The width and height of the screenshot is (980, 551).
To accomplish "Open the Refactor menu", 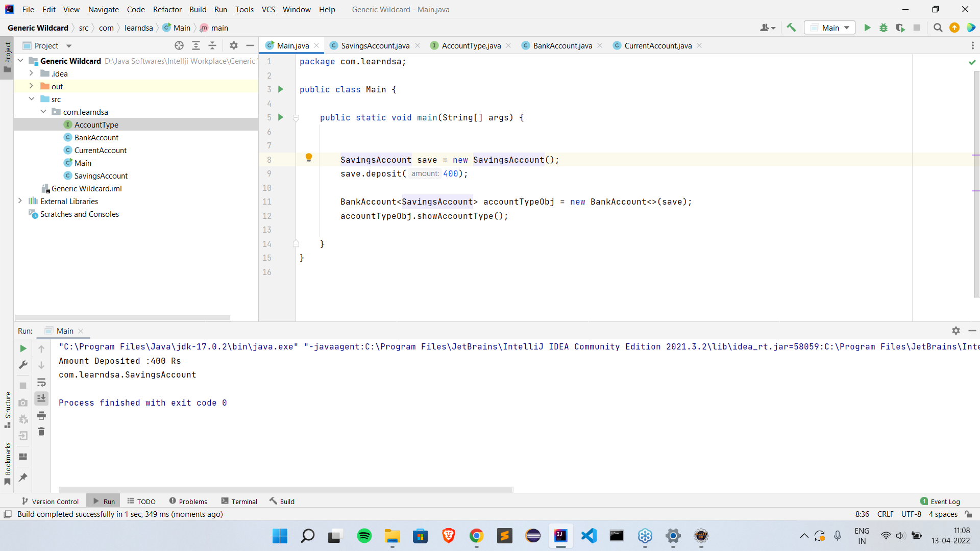I will 167,9.
